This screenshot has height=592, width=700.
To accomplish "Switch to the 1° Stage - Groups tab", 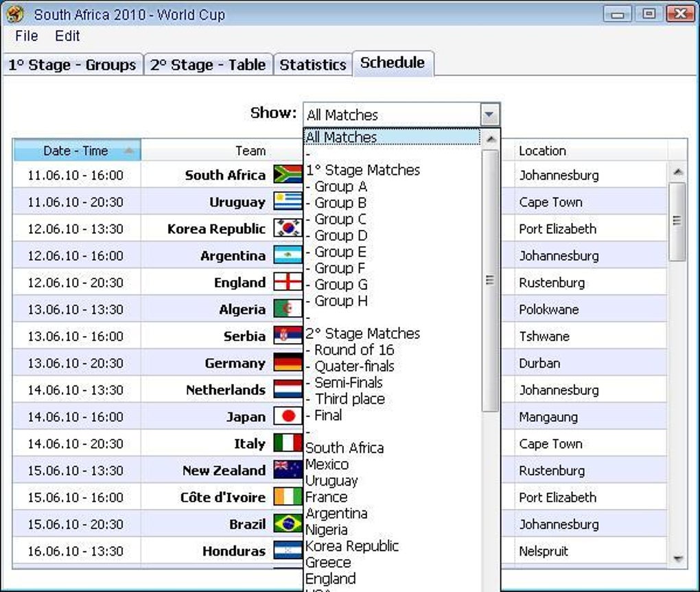I will click(72, 64).
